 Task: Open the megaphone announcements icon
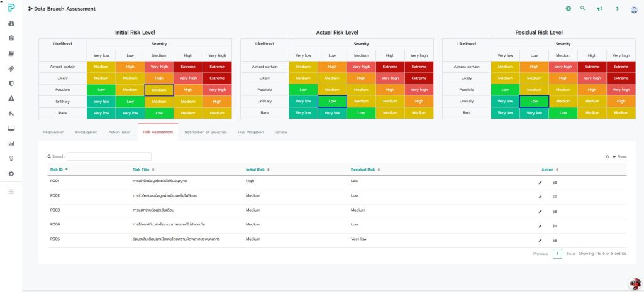coord(600,9)
